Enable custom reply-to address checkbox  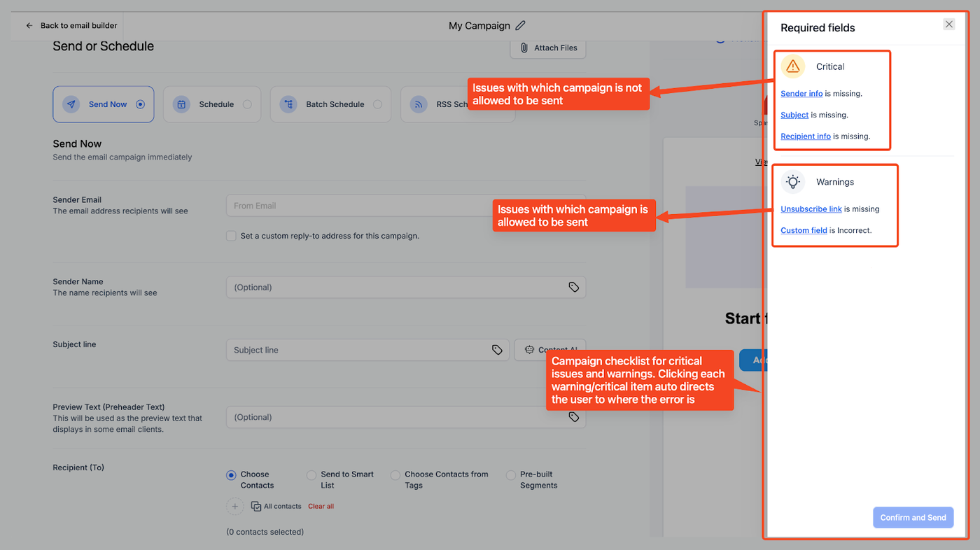231,236
